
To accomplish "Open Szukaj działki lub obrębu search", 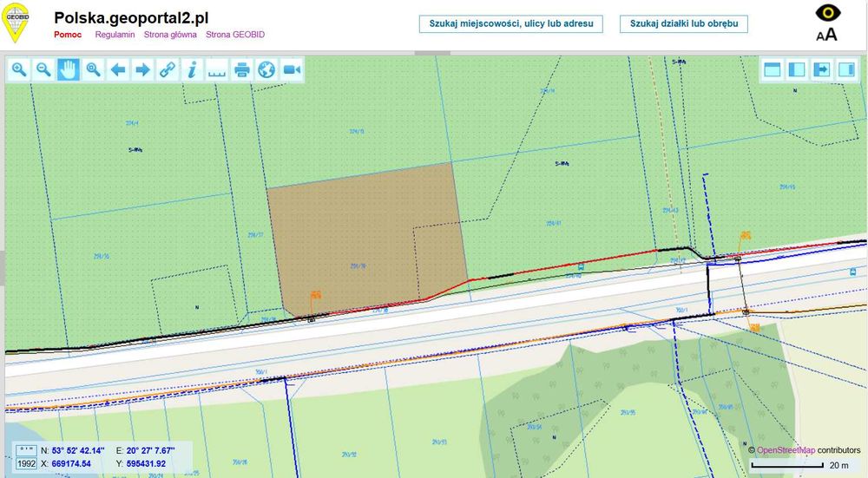I will [684, 23].
